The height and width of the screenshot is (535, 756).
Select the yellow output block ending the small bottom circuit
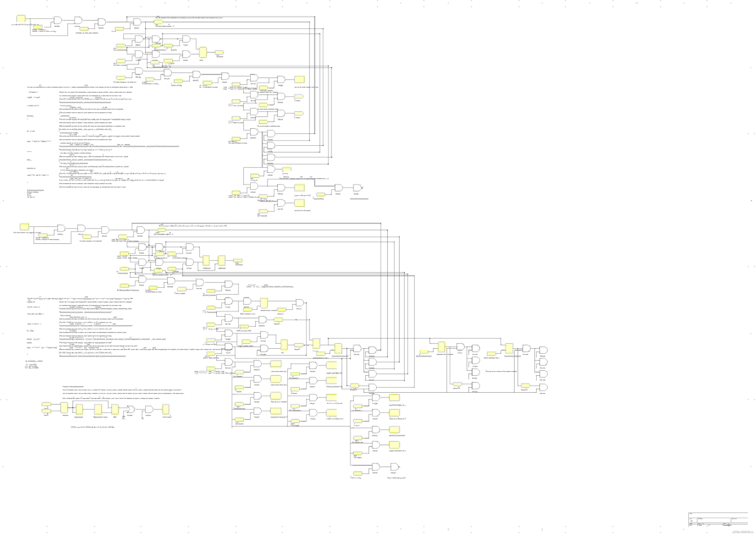(x=166, y=409)
